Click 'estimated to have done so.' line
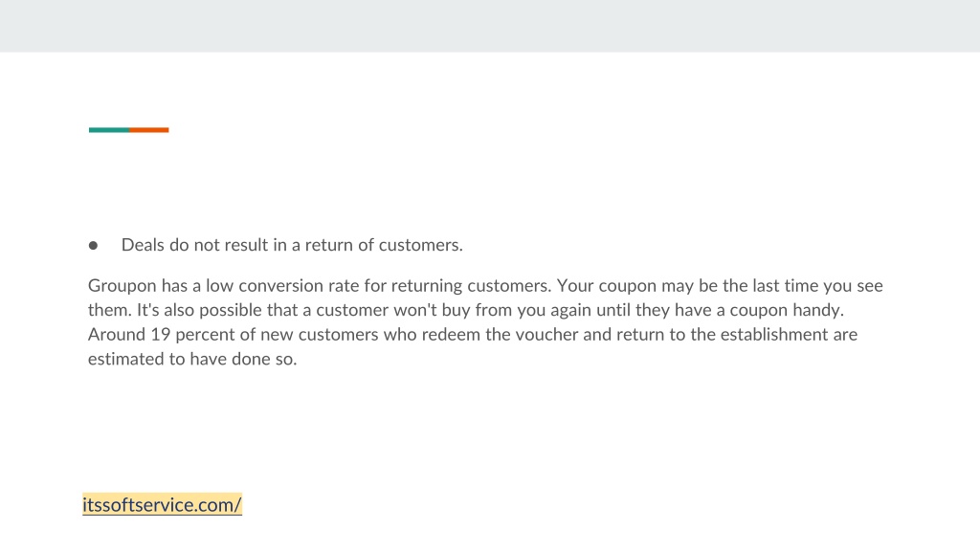Viewport: 980px width, 551px height. click(192, 360)
